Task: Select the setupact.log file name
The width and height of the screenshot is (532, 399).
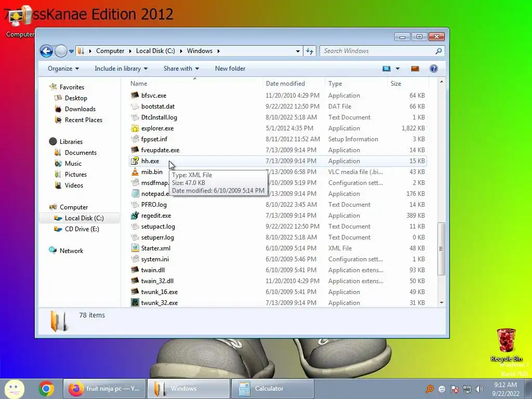Action: click(x=158, y=227)
